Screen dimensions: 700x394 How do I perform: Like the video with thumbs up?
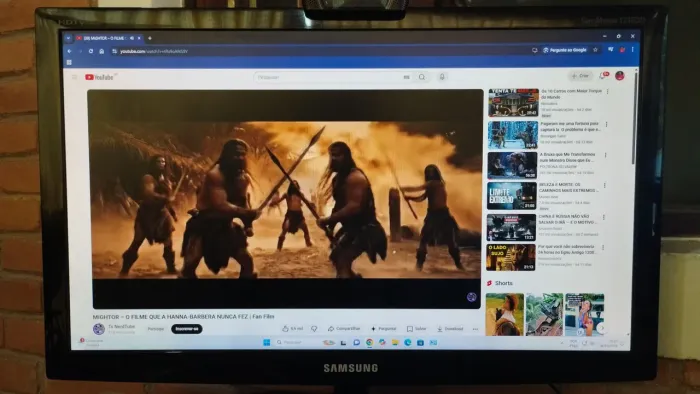tap(292, 329)
